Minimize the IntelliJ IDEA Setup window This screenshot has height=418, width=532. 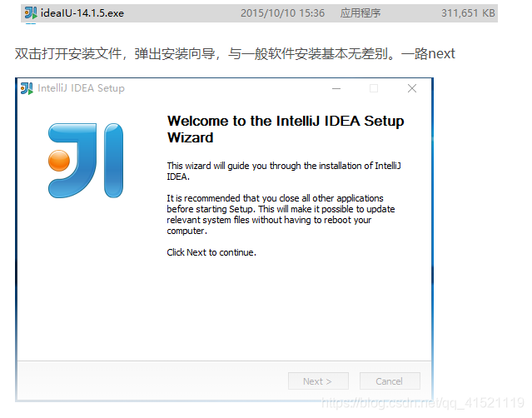[x=336, y=88]
